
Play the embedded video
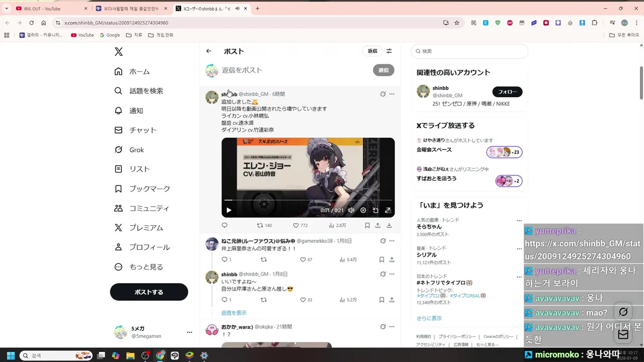tap(228, 210)
